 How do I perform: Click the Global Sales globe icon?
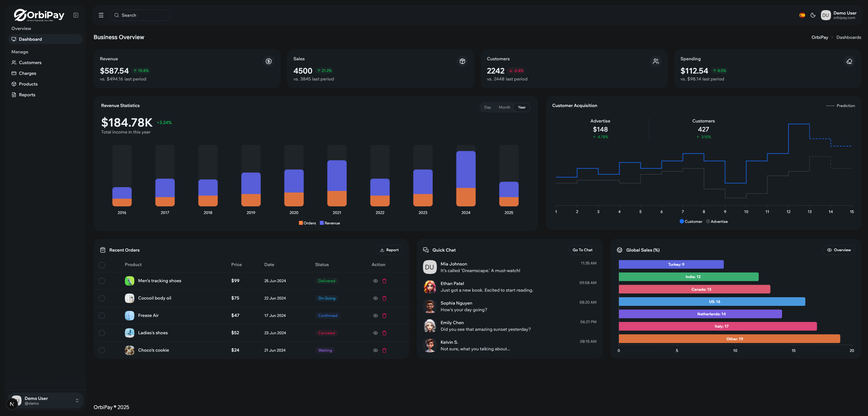(x=620, y=250)
